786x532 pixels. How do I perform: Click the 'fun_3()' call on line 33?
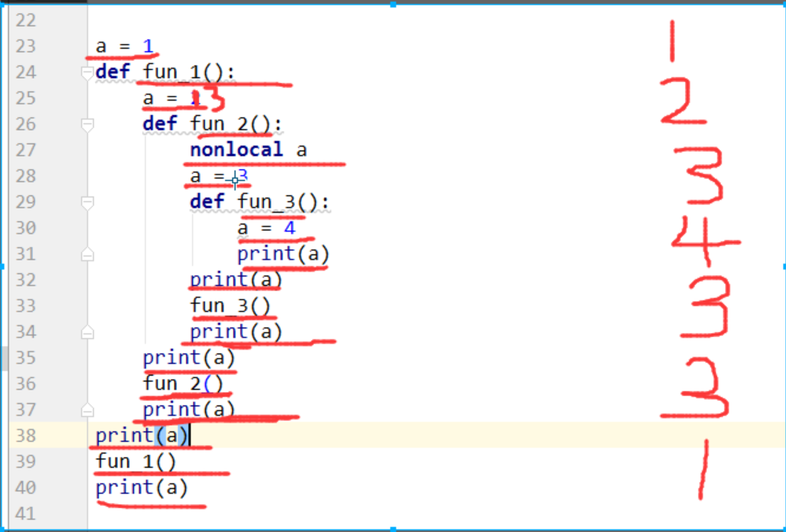231,306
